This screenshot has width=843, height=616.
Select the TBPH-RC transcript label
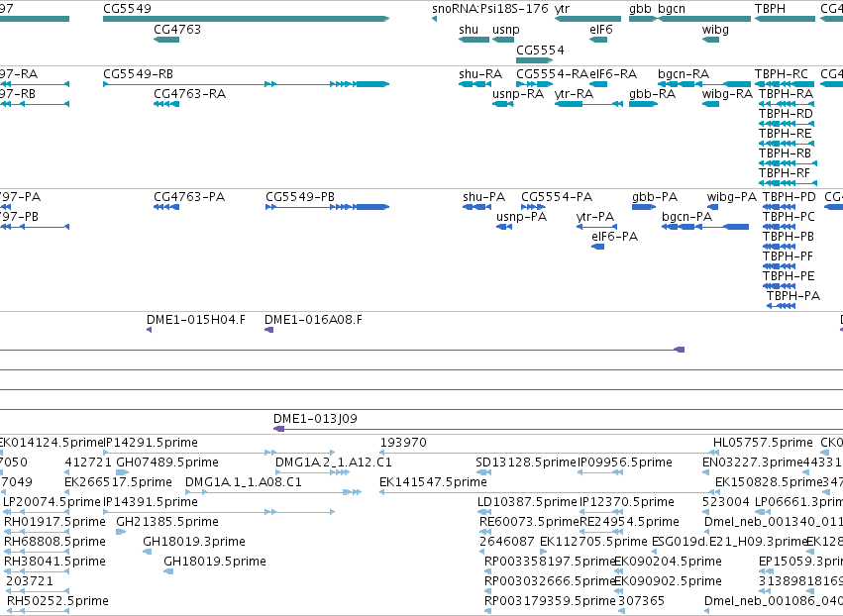781,73
